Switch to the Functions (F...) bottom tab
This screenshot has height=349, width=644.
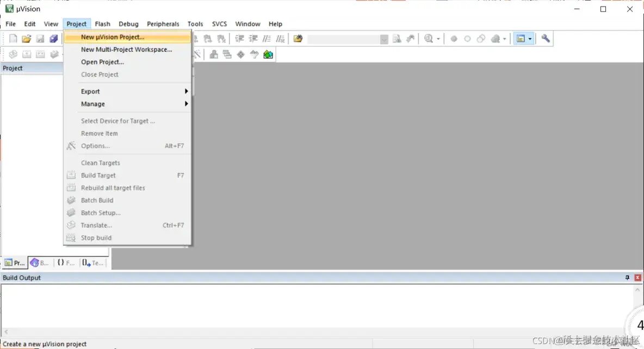click(x=66, y=263)
